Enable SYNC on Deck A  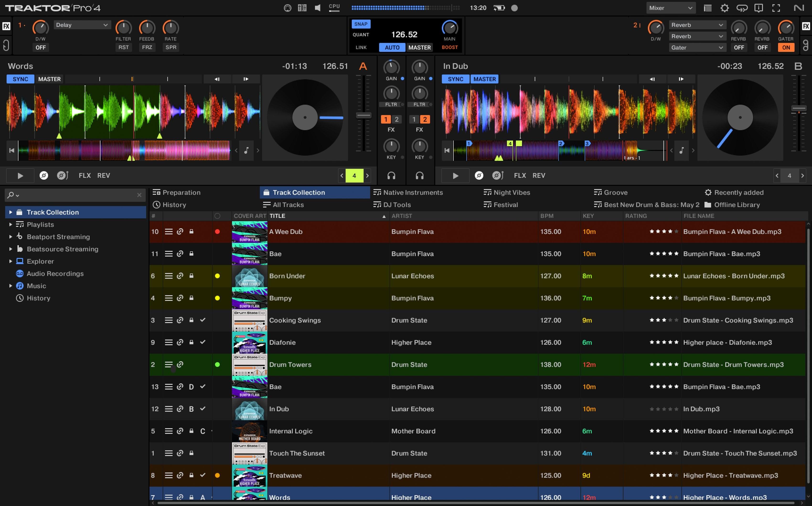point(20,79)
